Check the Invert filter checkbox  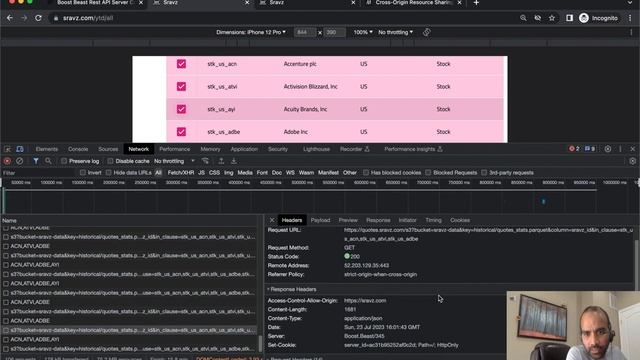[x=83, y=173]
